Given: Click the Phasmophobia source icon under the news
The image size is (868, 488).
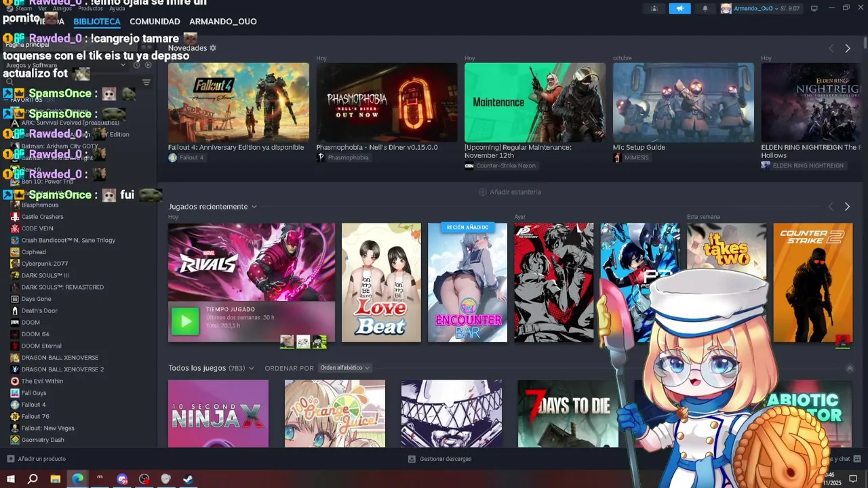Looking at the screenshot, I should [321, 157].
